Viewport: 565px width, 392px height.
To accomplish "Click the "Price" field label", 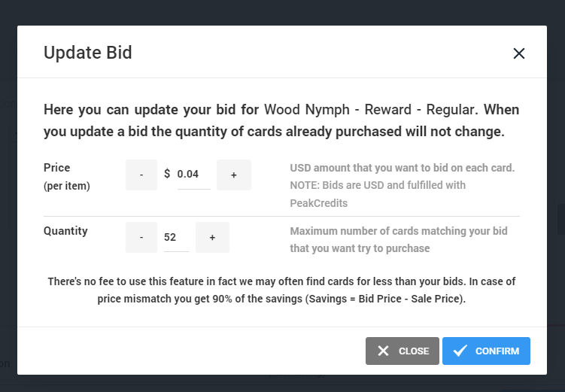I will coord(57,168).
